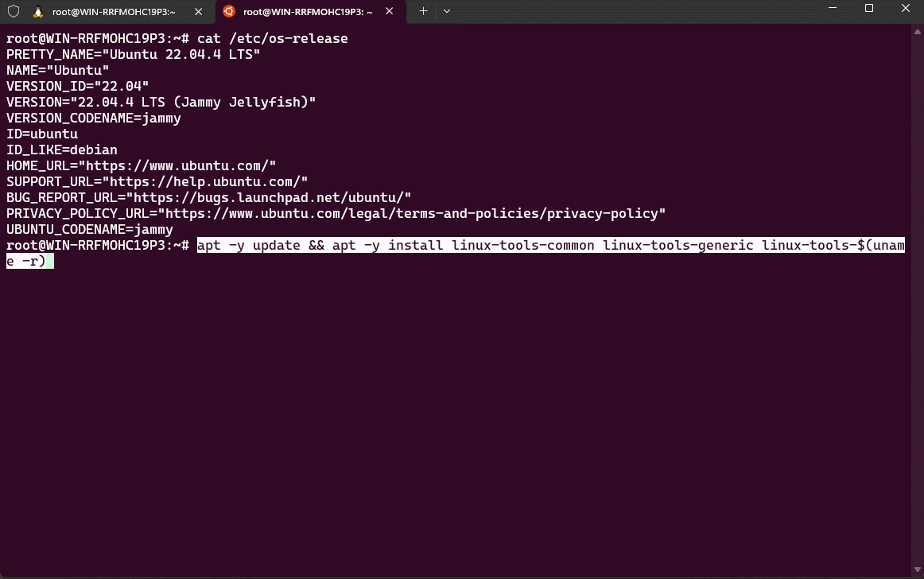
Task: Open the tab switcher via the chevron arrow
Action: pyautogui.click(x=446, y=11)
